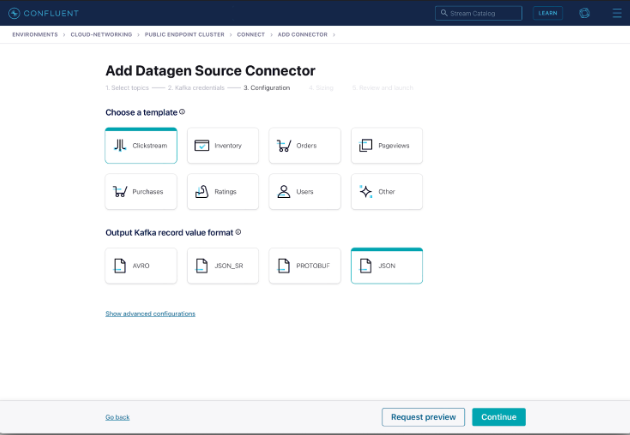The image size is (630, 435).
Task: Set output format to JSON label
Action: coord(387,265)
